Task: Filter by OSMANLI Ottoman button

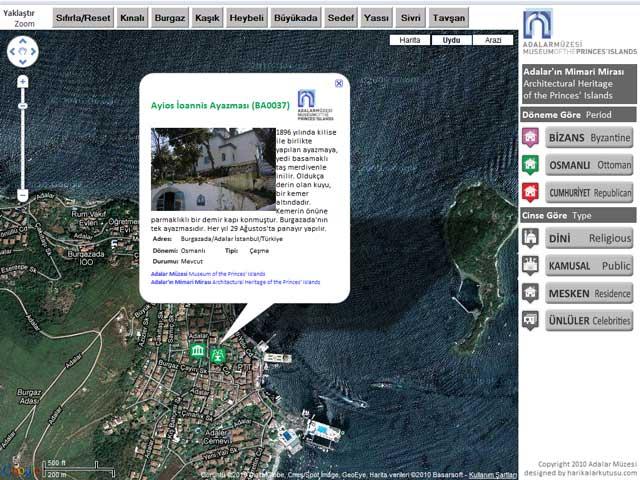Action: click(589, 165)
